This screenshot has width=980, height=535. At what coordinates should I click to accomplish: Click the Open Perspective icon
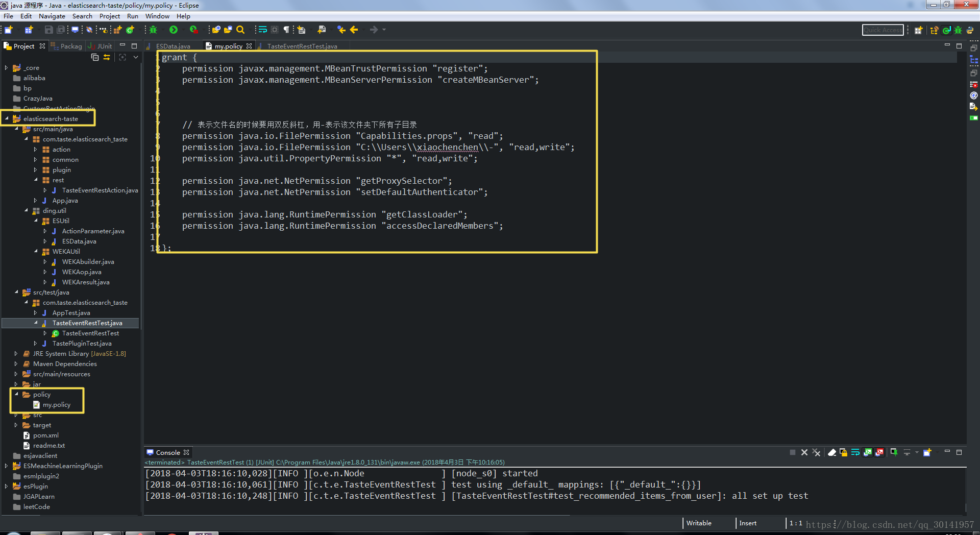pyautogui.click(x=918, y=30)
